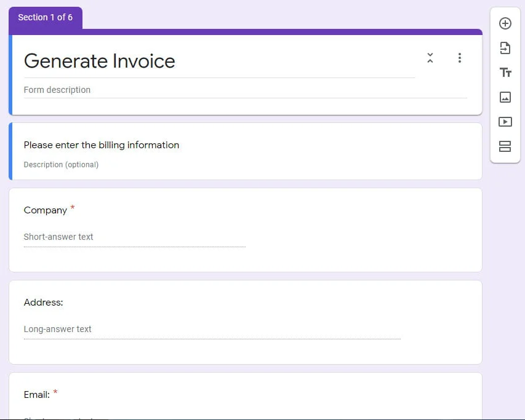Click the Section 1 of 6 tab

(x=45, y=17)
